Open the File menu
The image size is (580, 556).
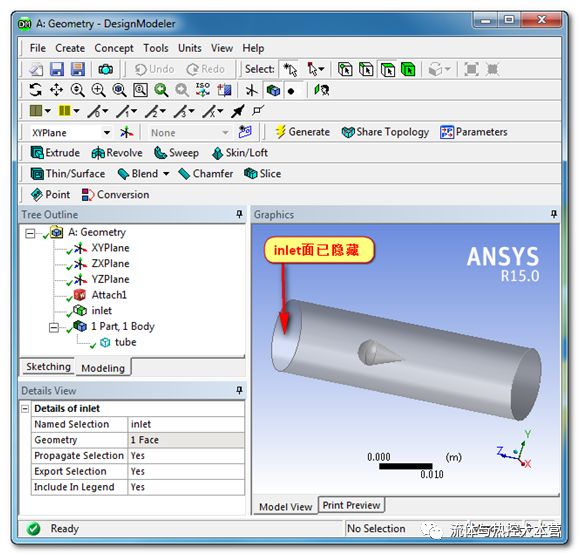(38, 48)
